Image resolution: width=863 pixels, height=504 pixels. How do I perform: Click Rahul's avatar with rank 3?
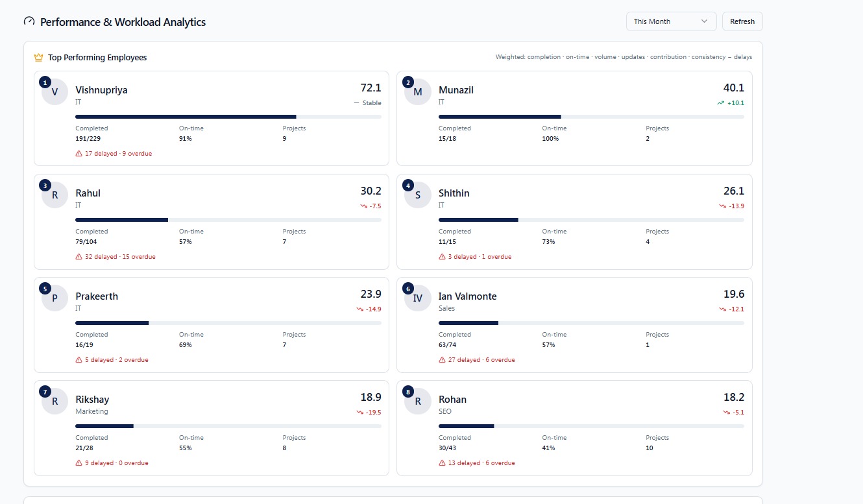tap(55, 195)
